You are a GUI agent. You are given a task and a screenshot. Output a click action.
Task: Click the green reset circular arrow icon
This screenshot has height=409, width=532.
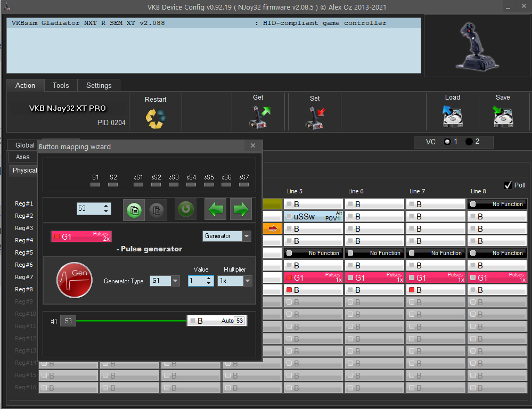(186, 209)
